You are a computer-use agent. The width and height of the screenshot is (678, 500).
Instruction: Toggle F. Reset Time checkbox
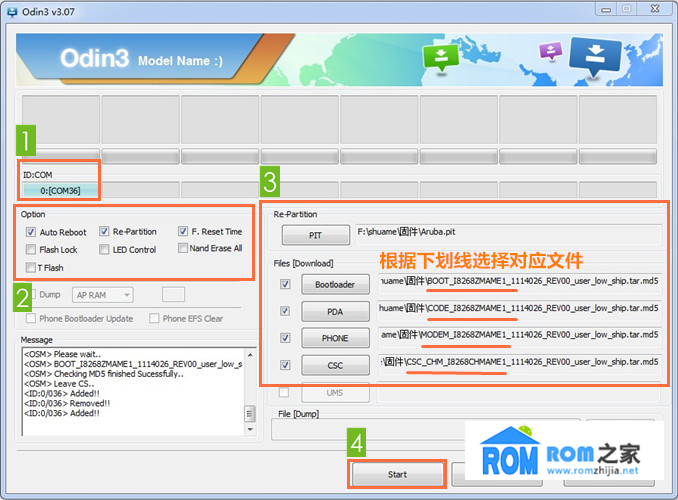click(182, 231)
